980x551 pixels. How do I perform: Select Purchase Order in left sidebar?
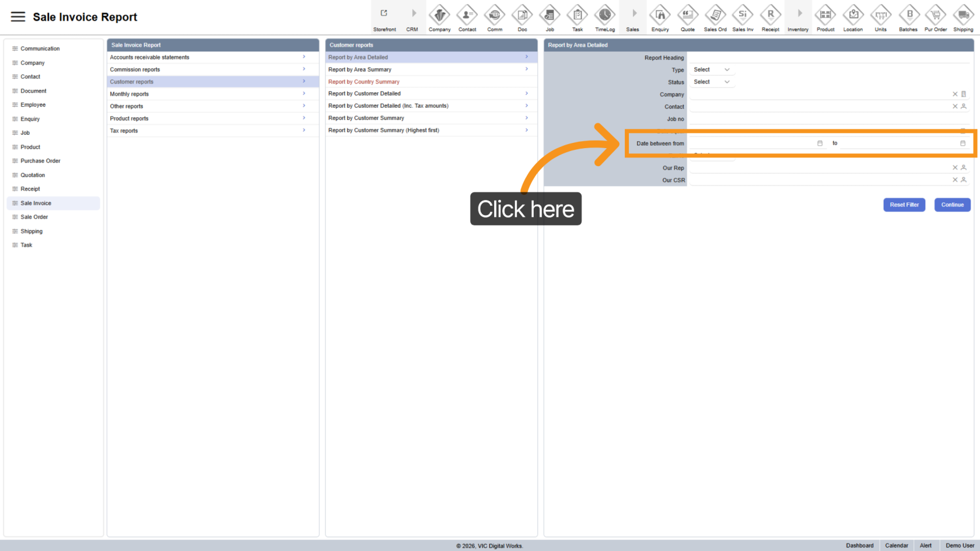[x=40, y=161]
